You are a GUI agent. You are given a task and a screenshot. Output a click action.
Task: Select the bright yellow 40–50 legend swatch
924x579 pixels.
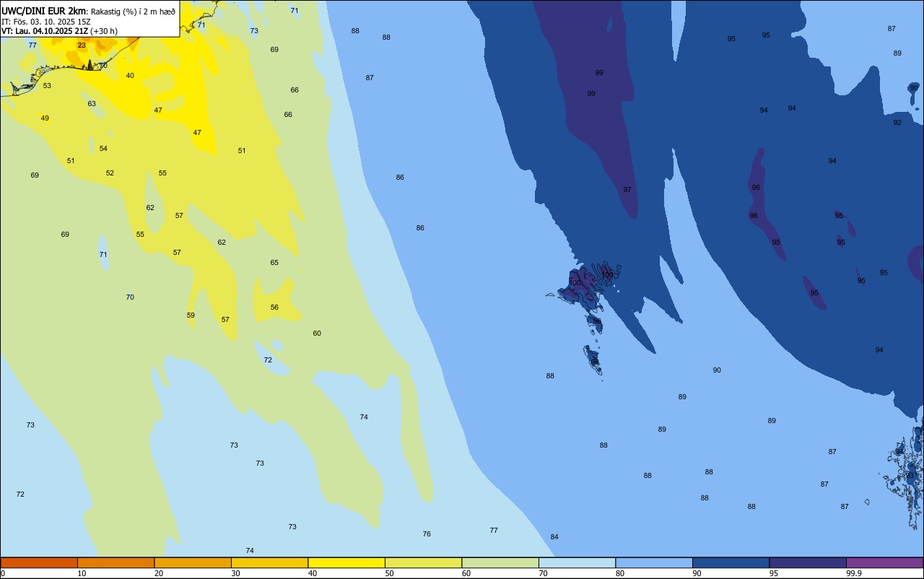pyautogui.click(x=346, y=562)
